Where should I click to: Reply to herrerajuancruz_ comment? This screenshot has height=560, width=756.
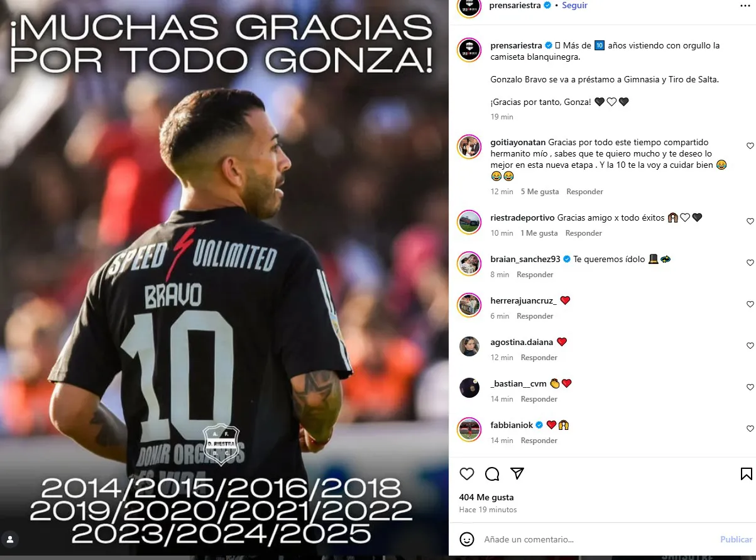(x=535, y=316)
